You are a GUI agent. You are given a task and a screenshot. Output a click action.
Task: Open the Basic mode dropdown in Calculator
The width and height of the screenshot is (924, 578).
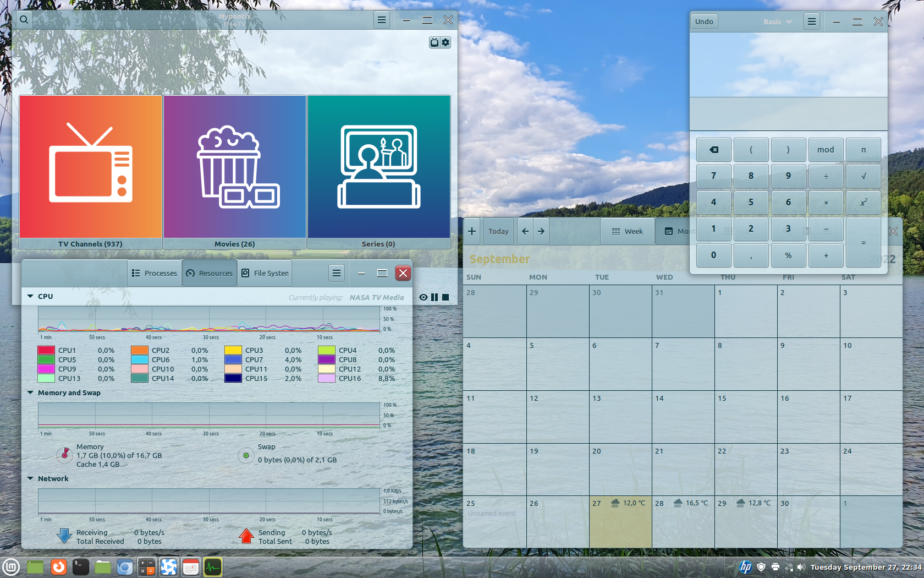[778, 21]
